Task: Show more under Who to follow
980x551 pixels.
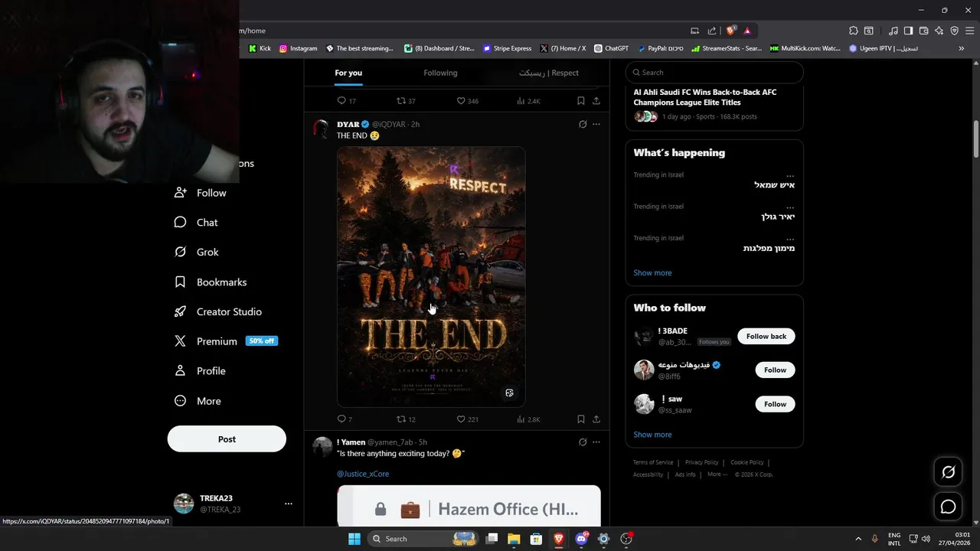Action: [x=652, y=435]
